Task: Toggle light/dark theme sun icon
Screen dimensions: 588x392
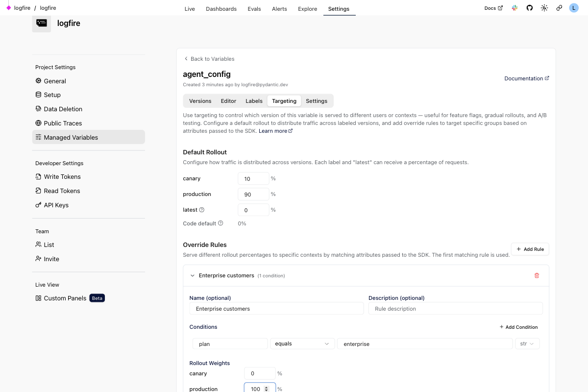Action: 544,8
